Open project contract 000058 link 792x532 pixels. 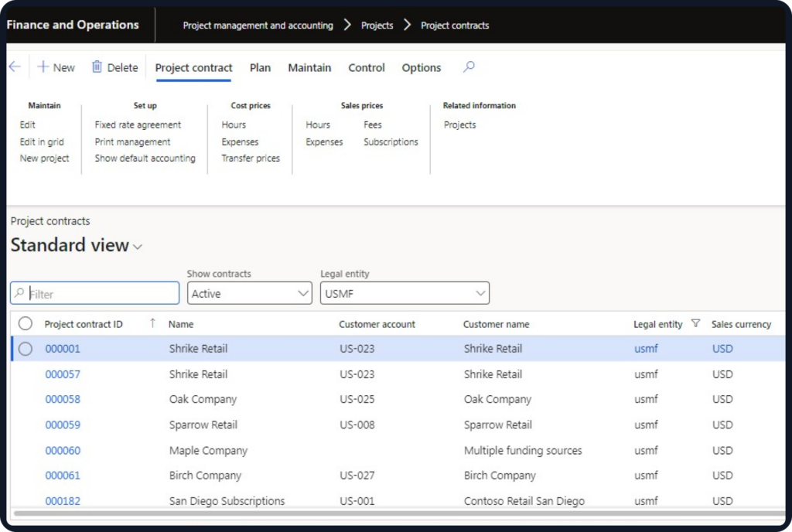[x=63, y=399]
